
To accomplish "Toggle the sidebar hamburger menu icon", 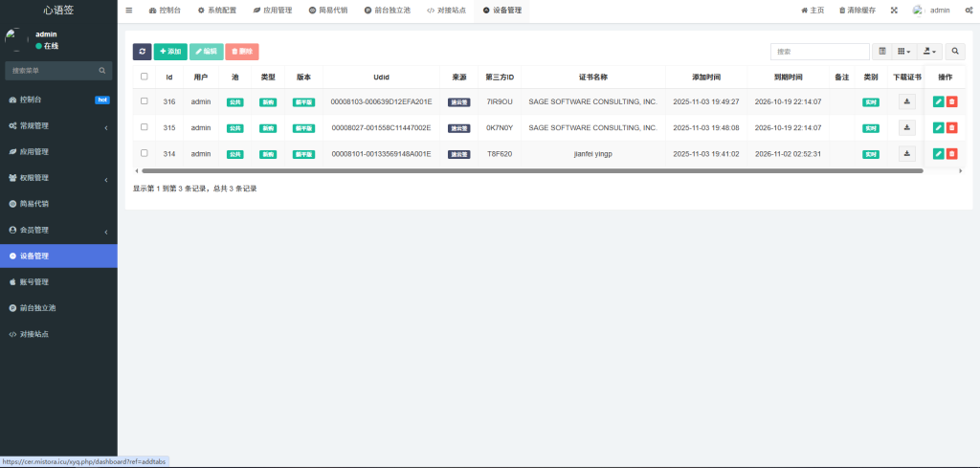I will pos(129,11).
